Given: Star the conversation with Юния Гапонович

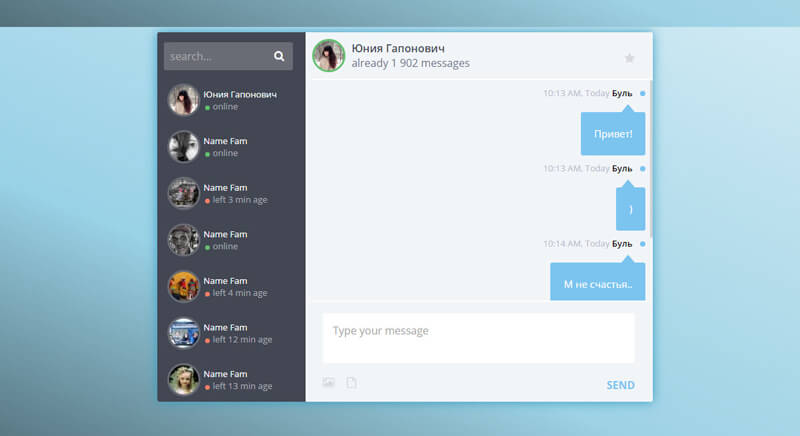Looking at the screenshot, I should click(630, 58).
